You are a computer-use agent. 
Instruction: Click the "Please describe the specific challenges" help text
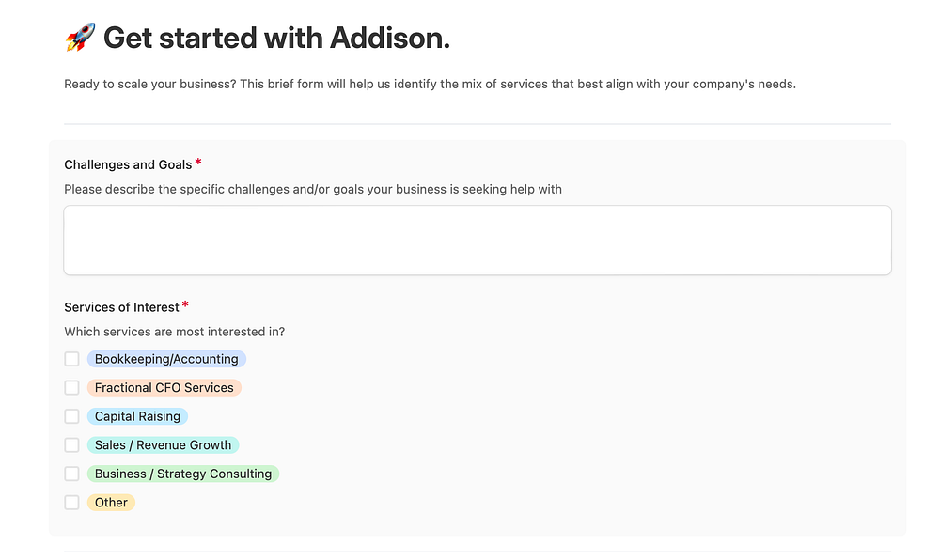[x=312, y=189]
